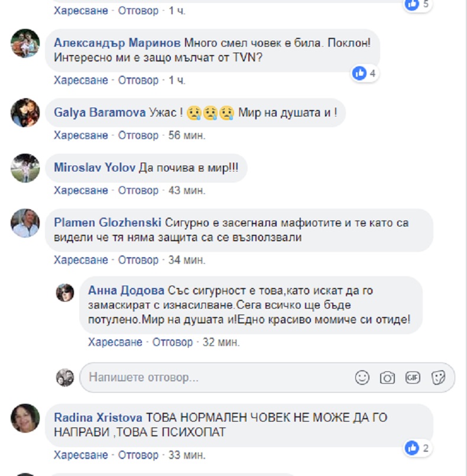View likes on Александър Маринов comment

point(364,73)
